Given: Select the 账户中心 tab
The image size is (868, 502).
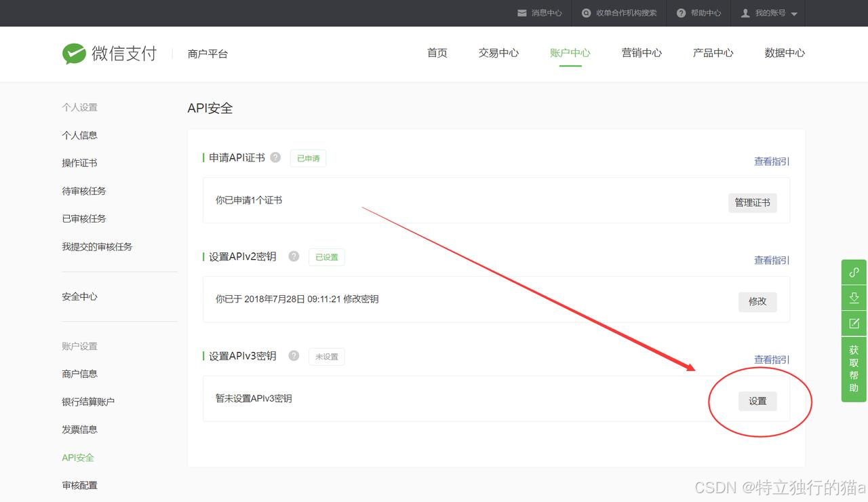Looking at the screenshot, I should pos(570,53).
